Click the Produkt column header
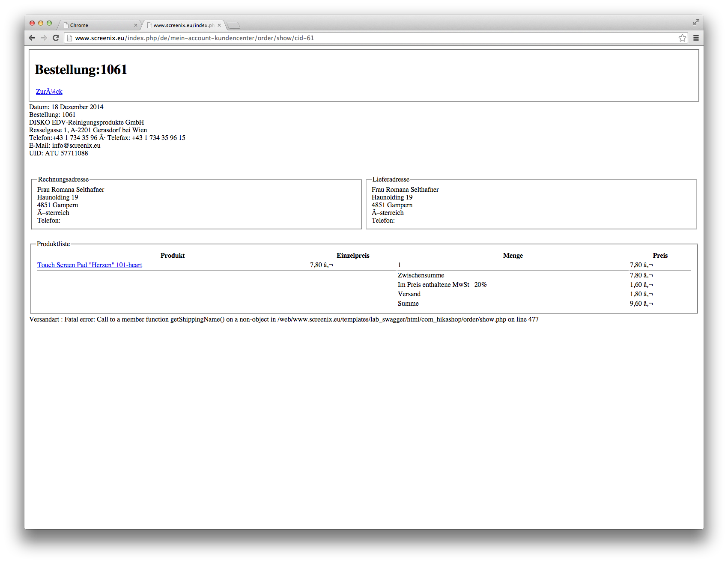Screen dimensions: 728x563 tap(173, 256)
